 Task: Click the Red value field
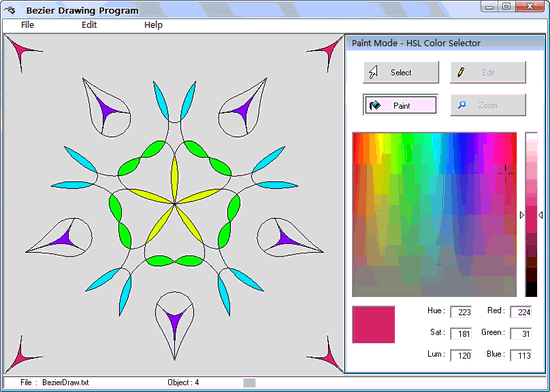click(521, 312)
